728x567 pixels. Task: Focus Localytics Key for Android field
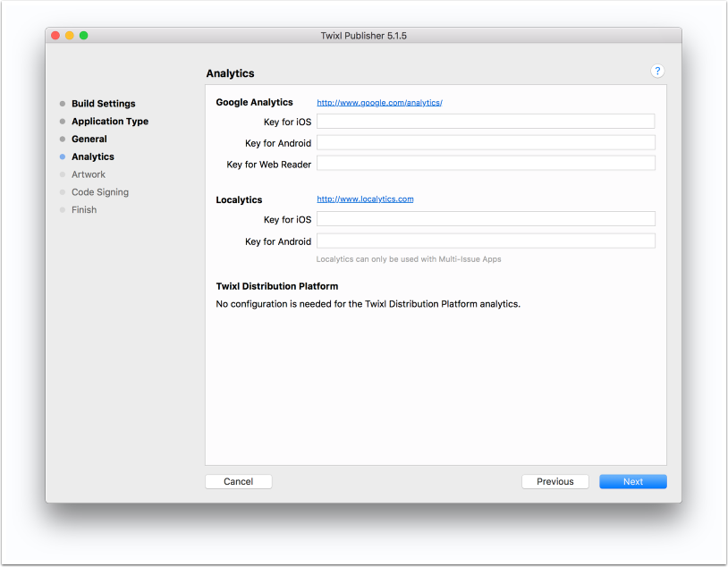click(x=486, y=241)
